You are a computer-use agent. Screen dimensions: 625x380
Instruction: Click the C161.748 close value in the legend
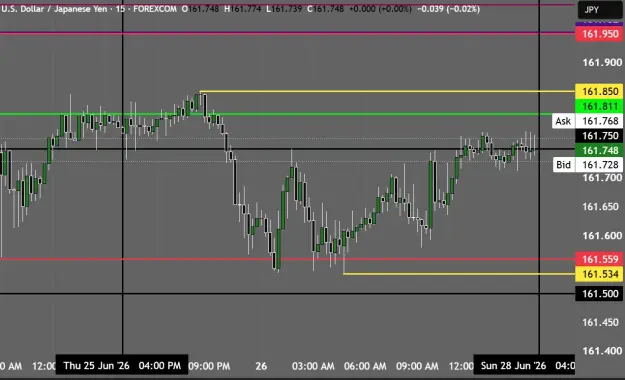(325, 9)
